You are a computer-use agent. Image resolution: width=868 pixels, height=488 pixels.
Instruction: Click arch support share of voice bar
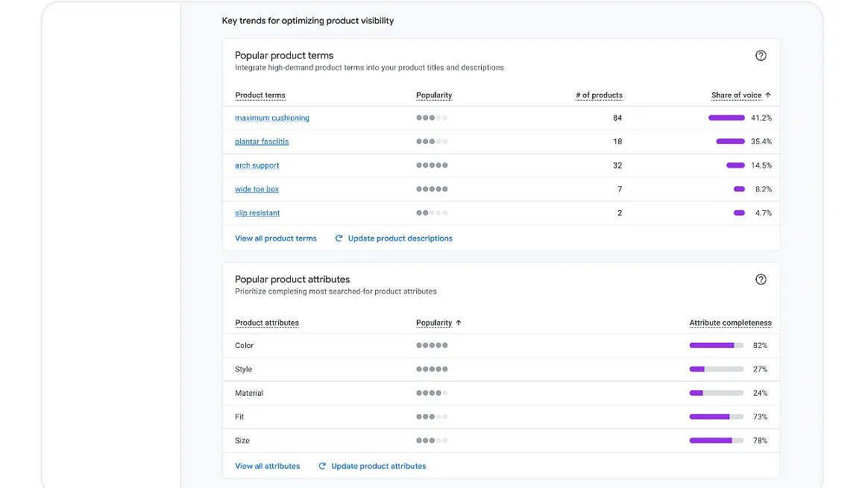(736, 165)
